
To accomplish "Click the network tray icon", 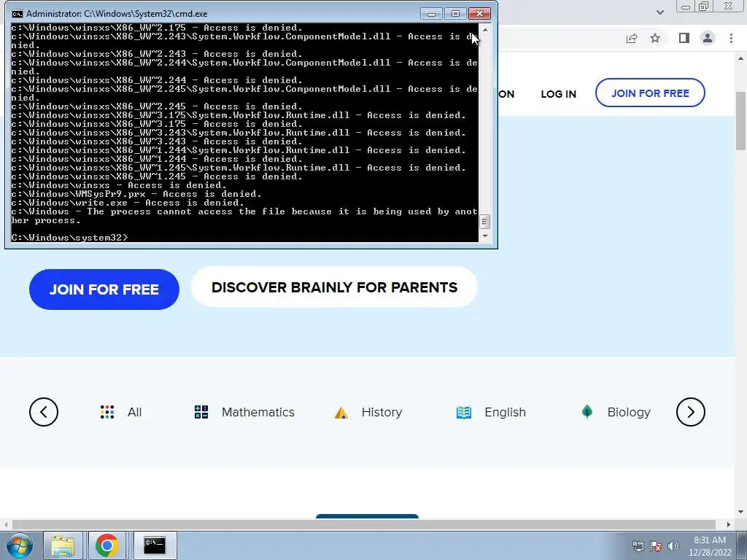I will coord(638,546).
